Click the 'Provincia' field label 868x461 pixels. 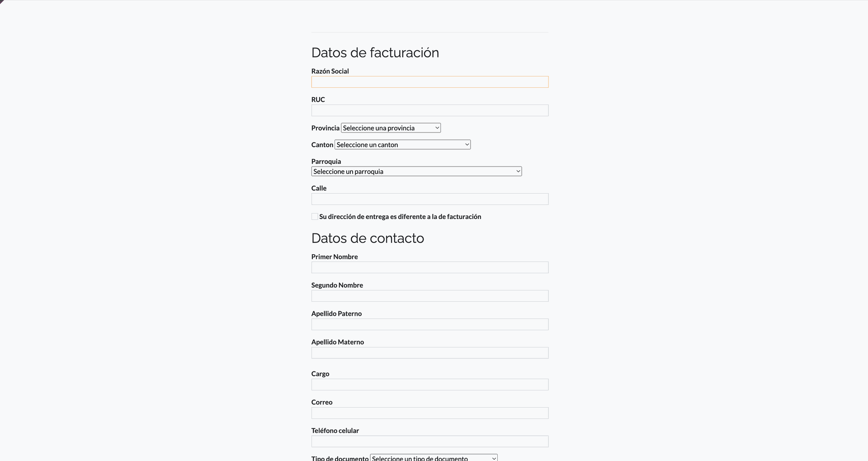(325, 128)
